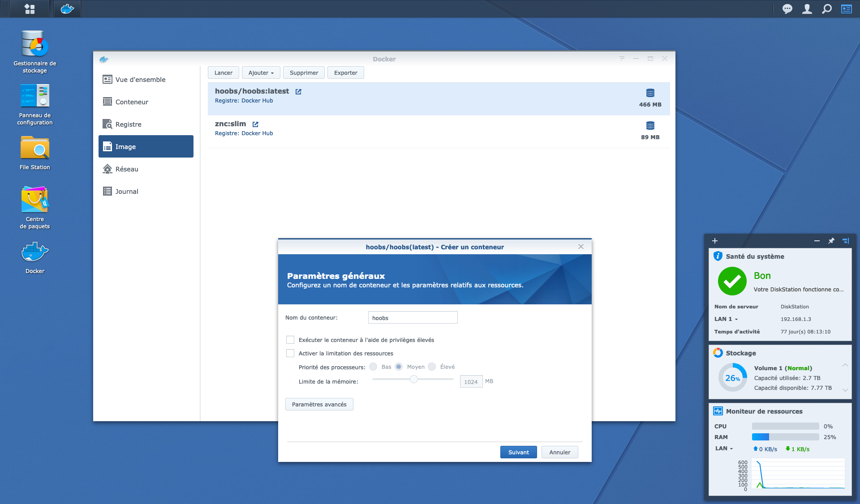The width and height of the screenshot is (860, 504).
Task: Click the network traffic graph
Action: [x=799, y=474]
